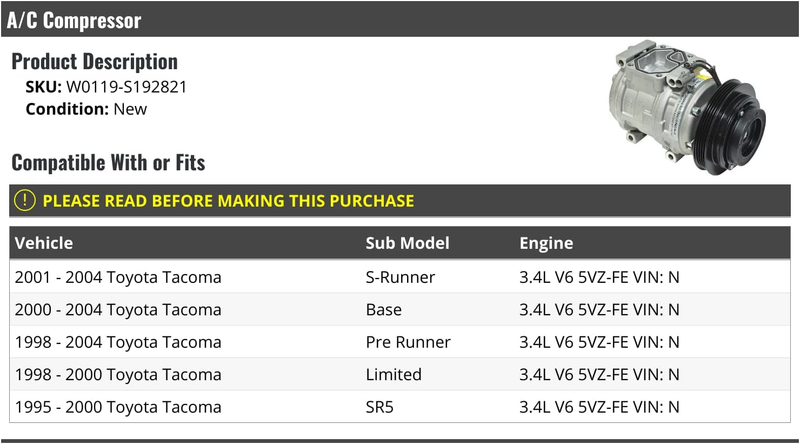The width and height of the screenshot is (800, 444).
Task: Click the Engine column header
Action: [x=546, y=243]
